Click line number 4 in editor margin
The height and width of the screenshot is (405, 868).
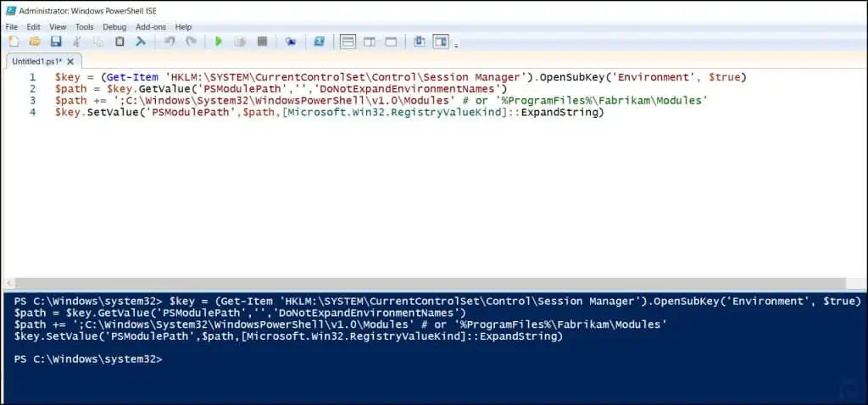(x=33, y=113)
